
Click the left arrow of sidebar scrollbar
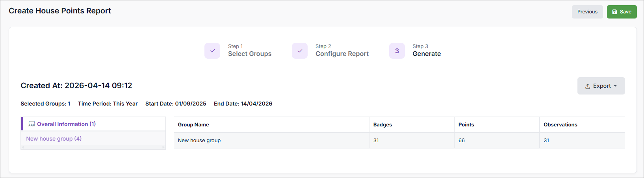[23, 148]
